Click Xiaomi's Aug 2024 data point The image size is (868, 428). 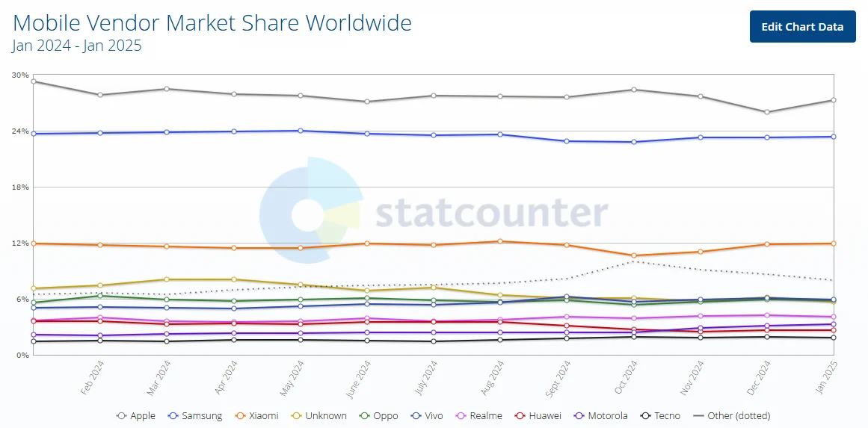(500, 241)
